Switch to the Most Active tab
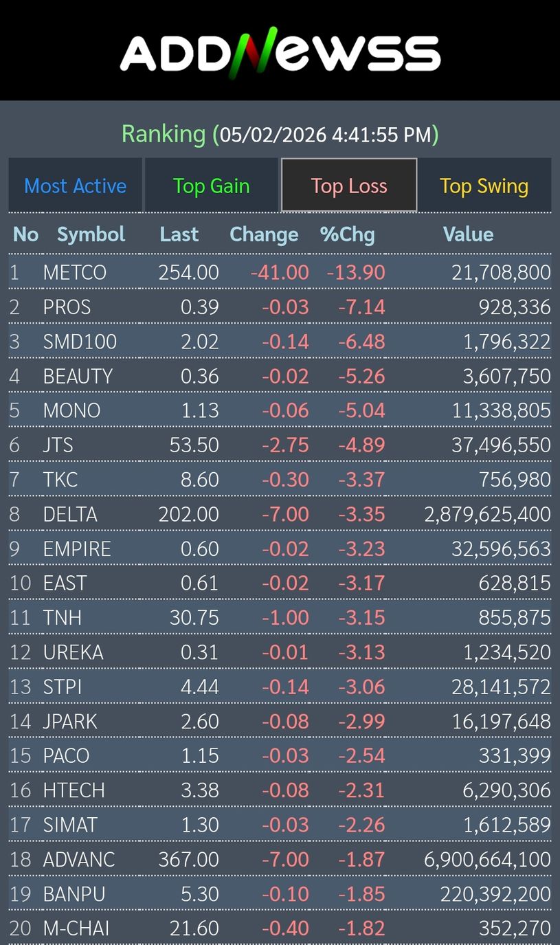 click(x=75, y=186)
